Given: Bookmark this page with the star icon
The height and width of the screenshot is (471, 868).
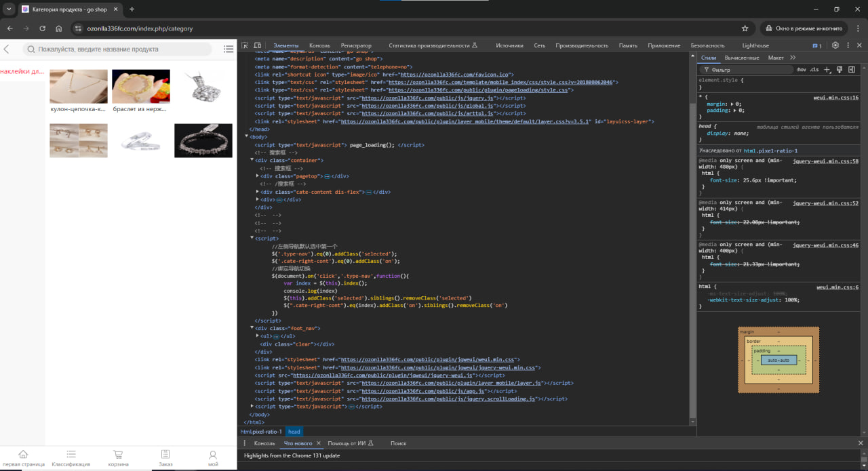Looking at the screenshot, I should [745, 28].
